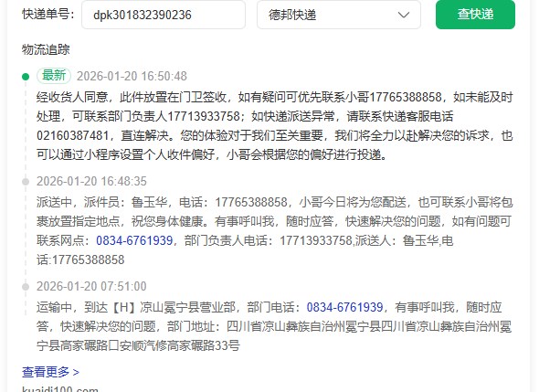The image size is (539, 392).
Task: Click the dropdown chevron arrow icon
Action: click(x=403, y=15)
